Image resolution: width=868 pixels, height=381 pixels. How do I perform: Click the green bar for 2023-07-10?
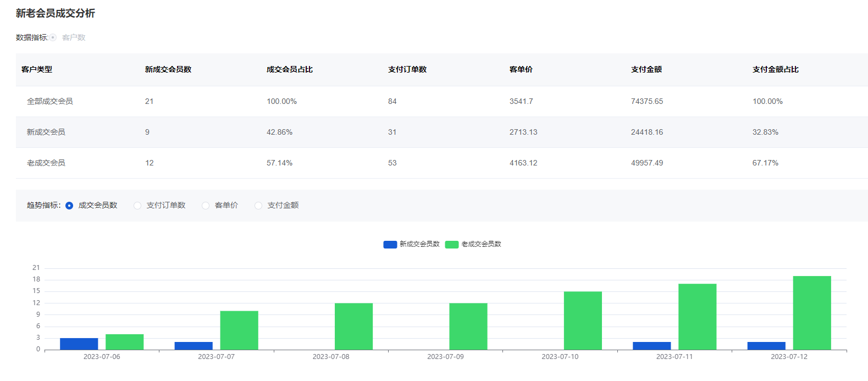pos(583,321)
